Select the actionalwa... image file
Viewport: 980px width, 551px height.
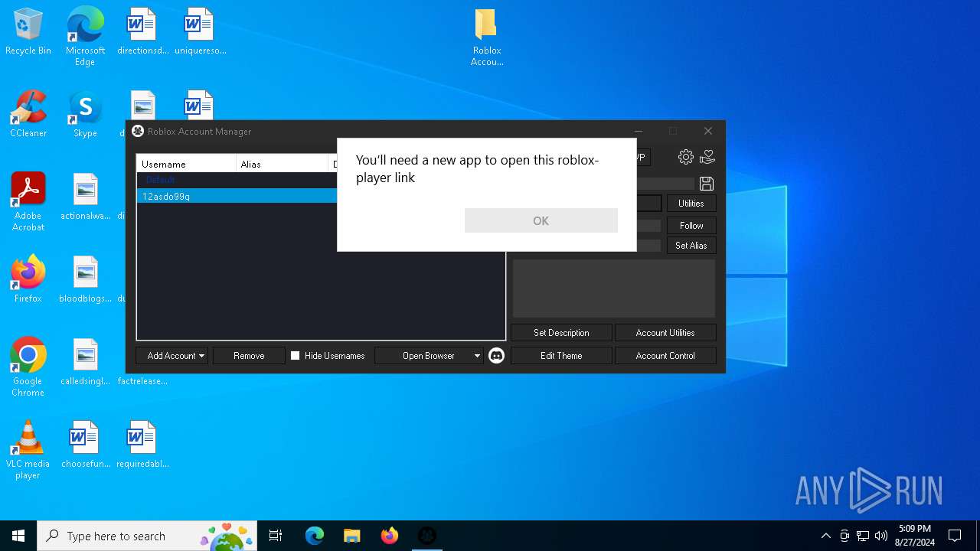coord(86,197)
